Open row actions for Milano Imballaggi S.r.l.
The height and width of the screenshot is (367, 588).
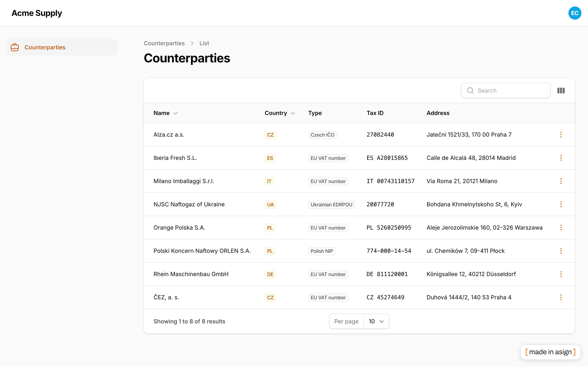561,181
